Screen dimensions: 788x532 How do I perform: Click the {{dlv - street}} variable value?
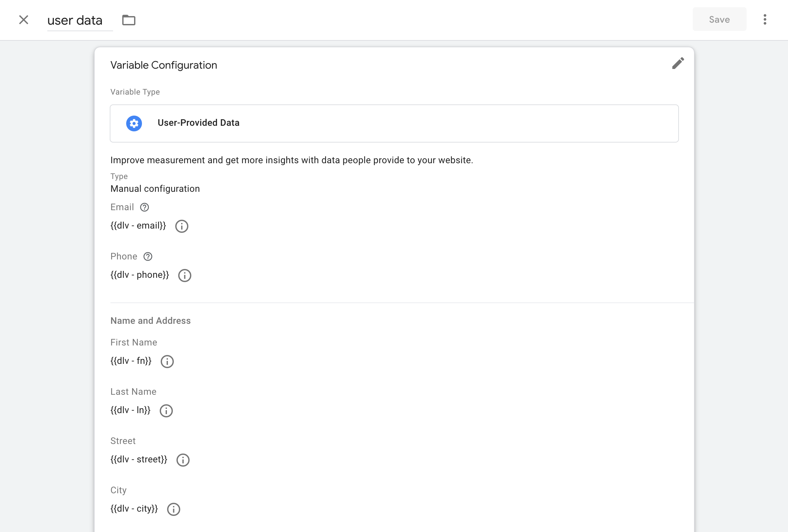point(139,459)
